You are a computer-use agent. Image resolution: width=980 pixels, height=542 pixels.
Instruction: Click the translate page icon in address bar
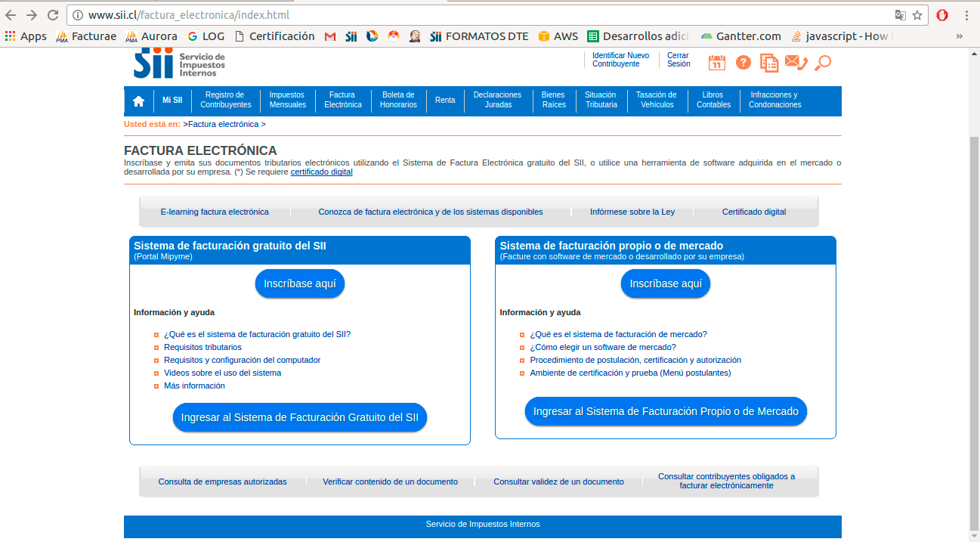[900, 15]
